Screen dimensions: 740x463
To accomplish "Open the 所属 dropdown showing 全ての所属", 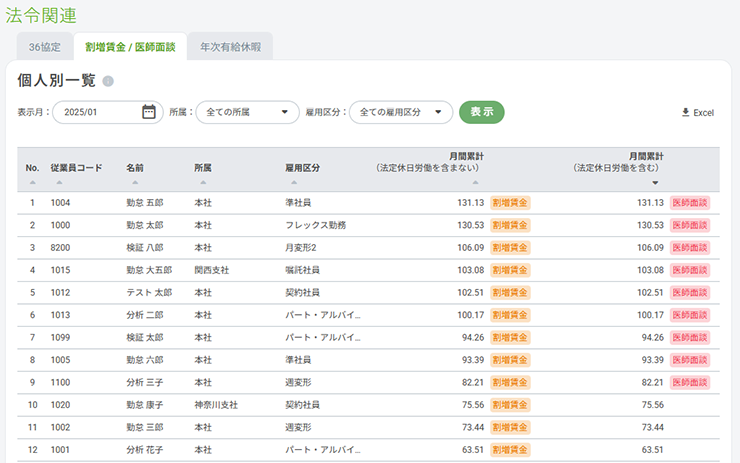I will click(247, 112).
